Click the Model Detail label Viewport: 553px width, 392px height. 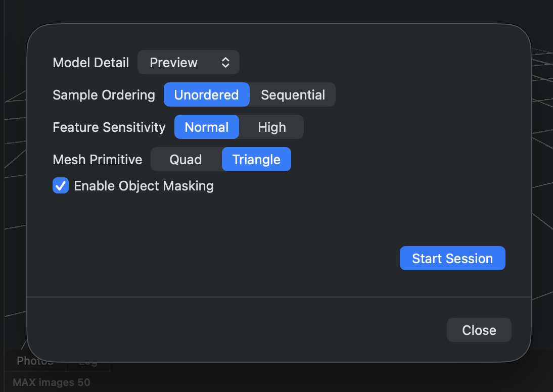tap(91, 63)
